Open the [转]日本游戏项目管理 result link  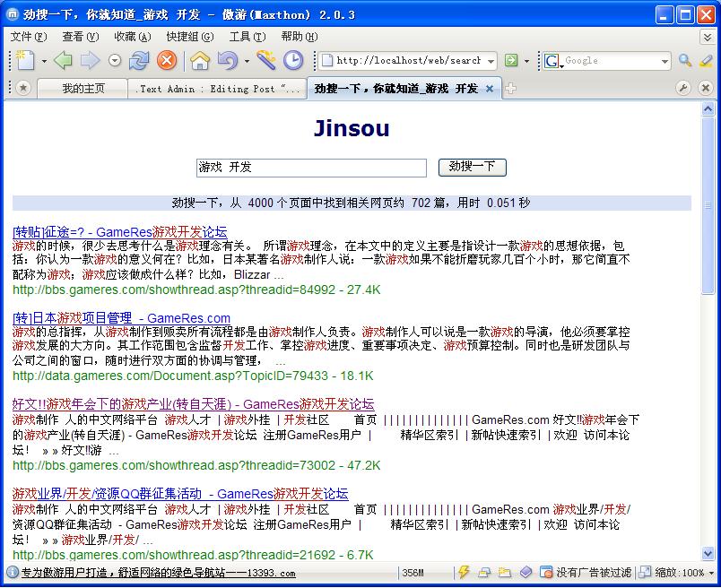[x=121, y=317]
